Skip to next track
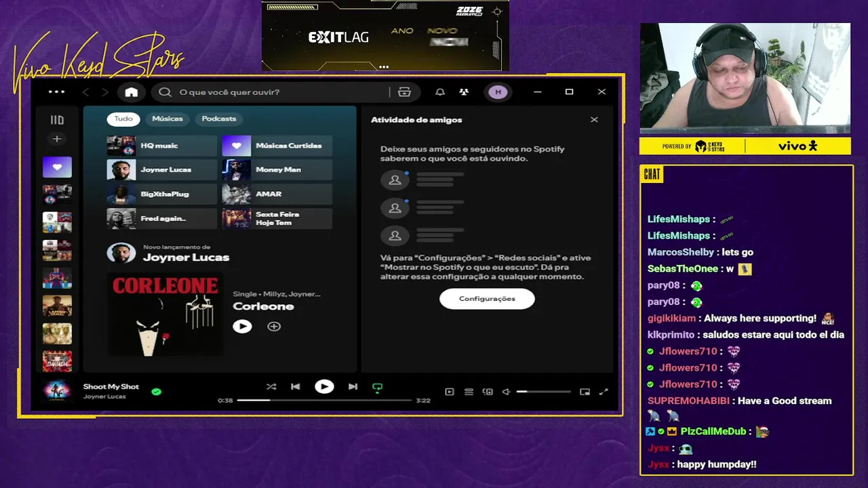 [x=353, y=387]
